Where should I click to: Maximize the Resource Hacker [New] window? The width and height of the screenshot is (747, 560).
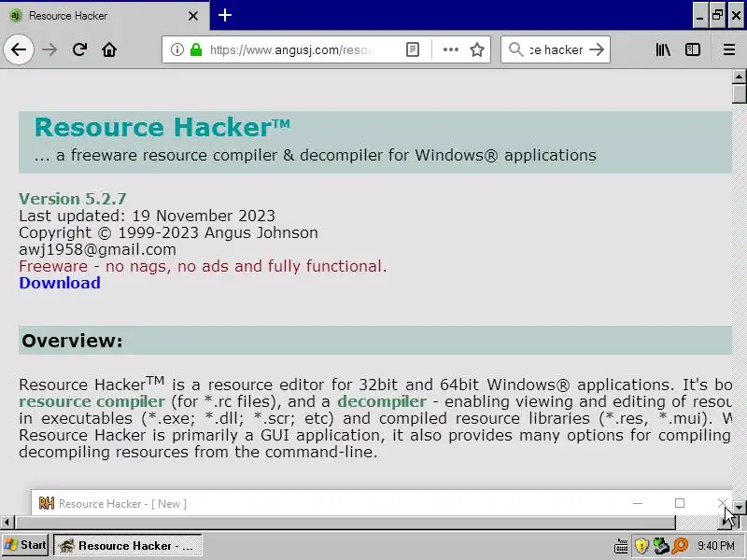tap(680, 503)
